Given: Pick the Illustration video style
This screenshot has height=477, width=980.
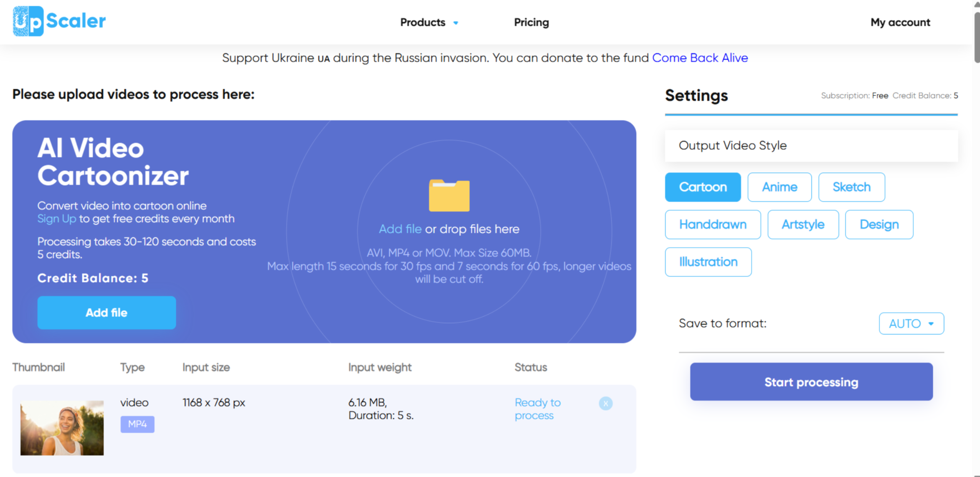Looking at the screenshot, I should point(708,262).
